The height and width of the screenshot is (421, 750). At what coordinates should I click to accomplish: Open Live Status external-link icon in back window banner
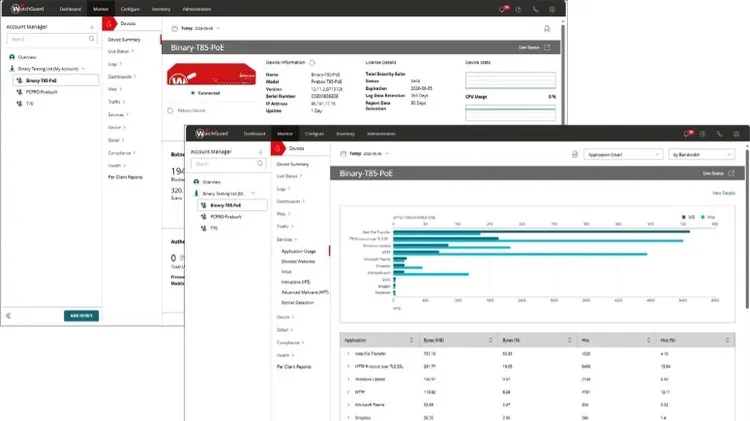point(547,47)
